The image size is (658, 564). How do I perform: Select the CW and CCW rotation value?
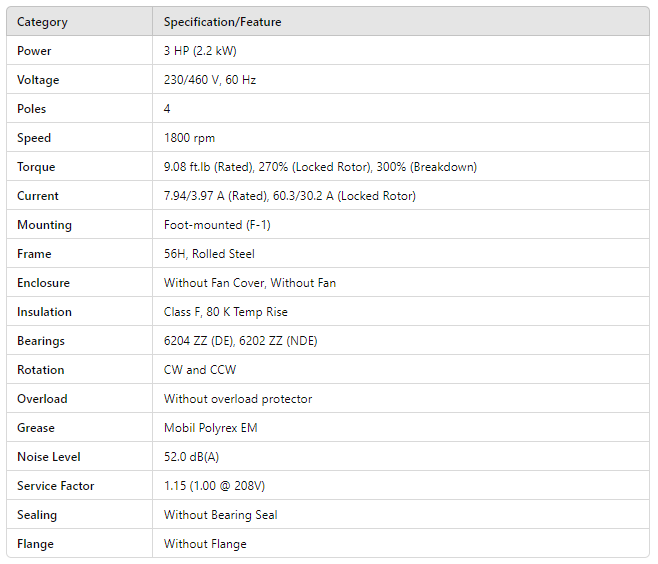pyautogui.click(x=200, y=370)
